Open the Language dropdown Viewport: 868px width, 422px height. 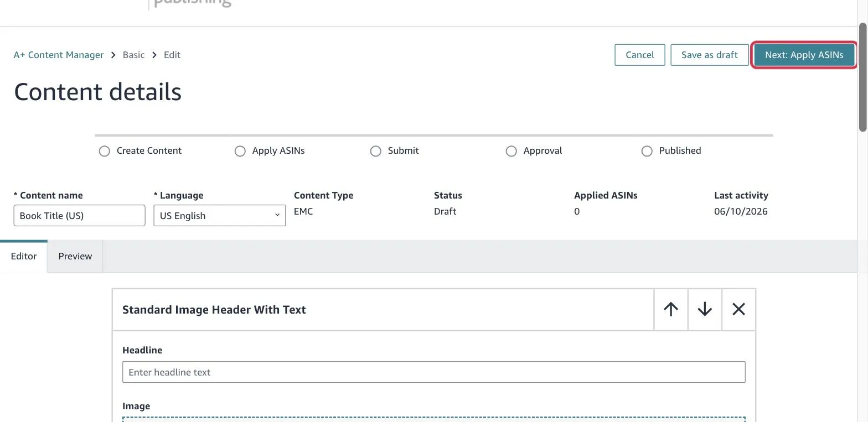point(220,215)
